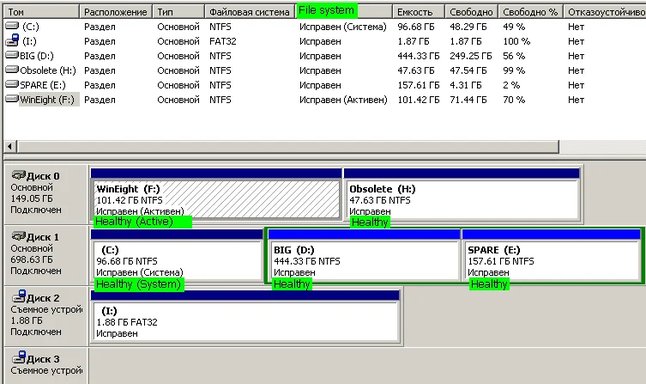Image resolution: width=646 pixels, height=384 pixels.
Task: Select the (C:) name in the volume list
Action: pyautogui.click(x=30, y=27)
